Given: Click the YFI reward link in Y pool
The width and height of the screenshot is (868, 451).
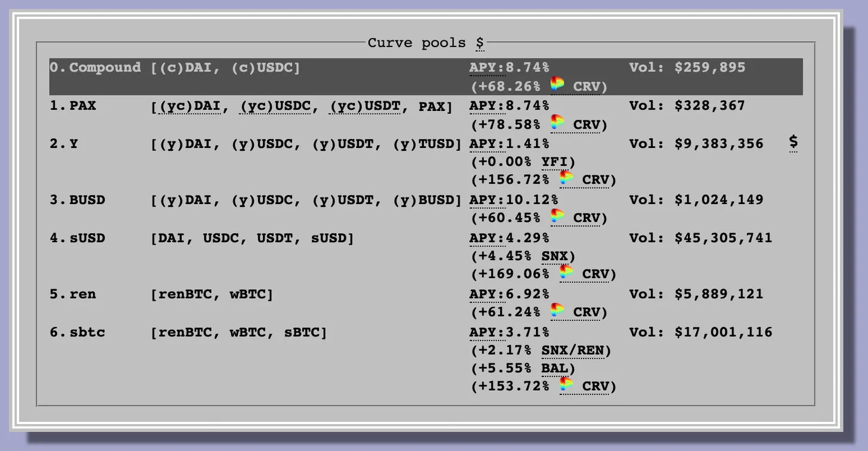Looking at the screenshot, I should [554, 162].
